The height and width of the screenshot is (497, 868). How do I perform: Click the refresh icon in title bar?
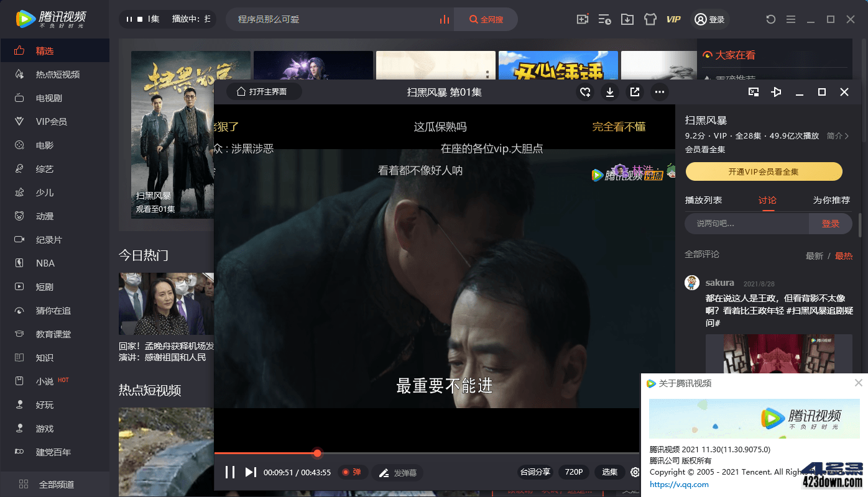(x=771, y=19)
